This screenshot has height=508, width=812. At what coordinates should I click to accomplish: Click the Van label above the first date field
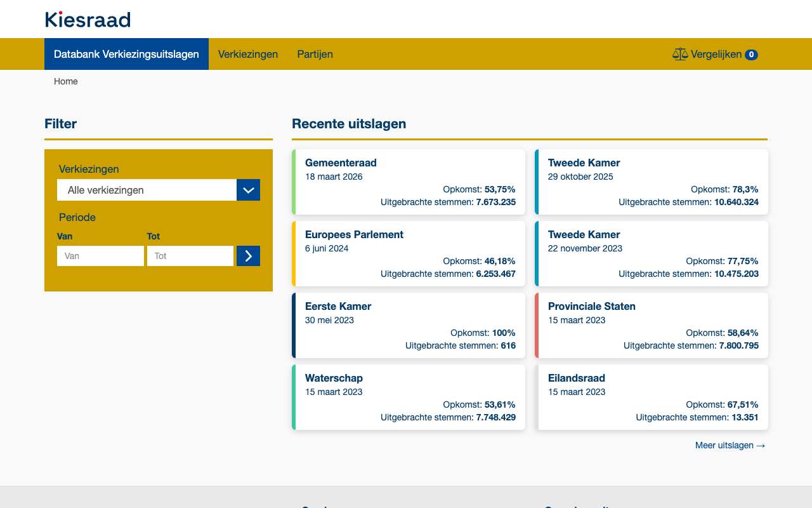click(65, 236)
